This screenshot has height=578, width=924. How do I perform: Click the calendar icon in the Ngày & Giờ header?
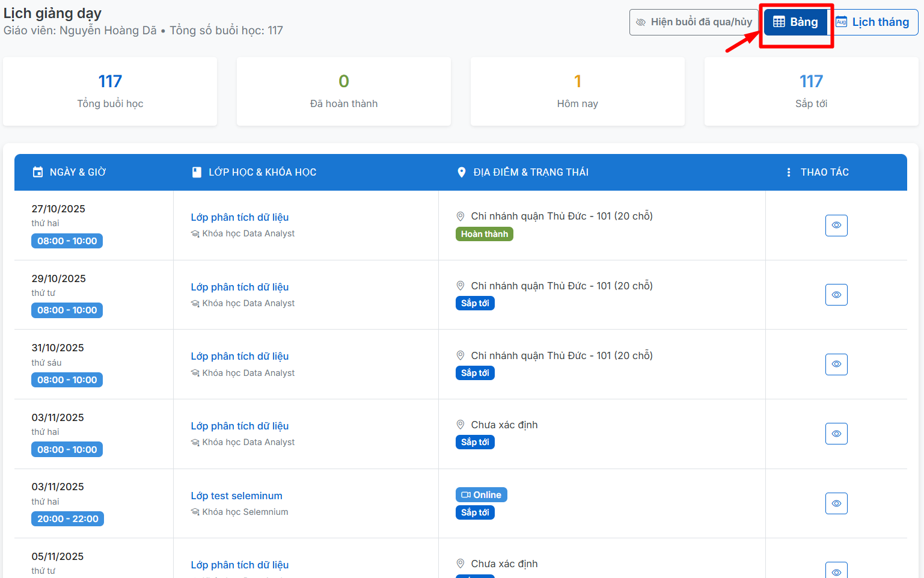coord(38,173)
